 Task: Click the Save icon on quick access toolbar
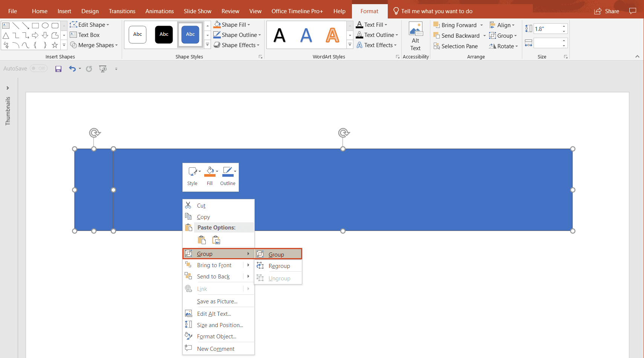[58, 69]
